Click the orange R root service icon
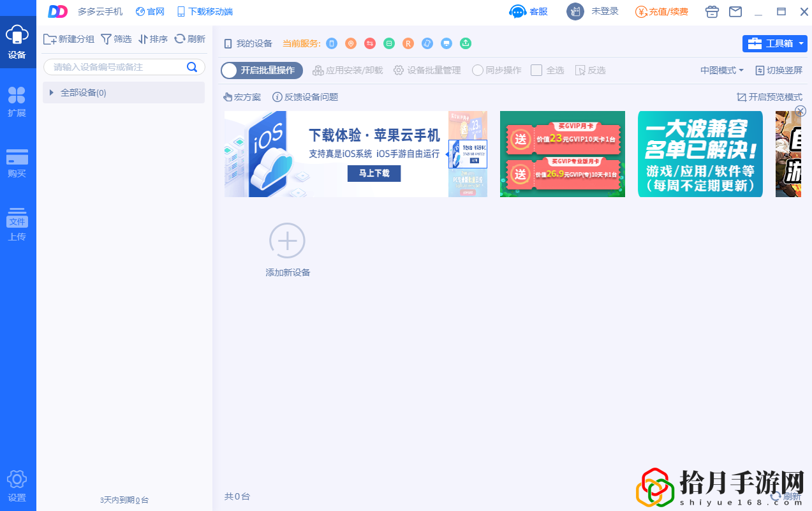The image size is (812, 511). (408, 43)
